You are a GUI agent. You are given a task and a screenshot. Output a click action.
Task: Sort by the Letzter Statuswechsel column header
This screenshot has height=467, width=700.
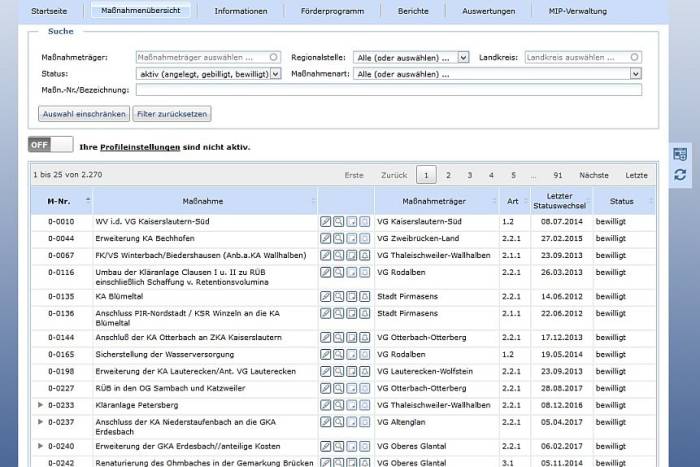coord(561,201)
